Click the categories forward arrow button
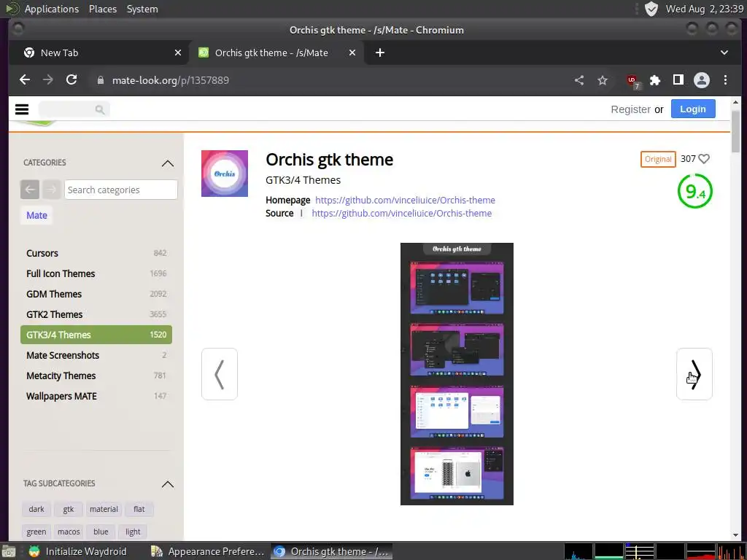 coord(52,190)
